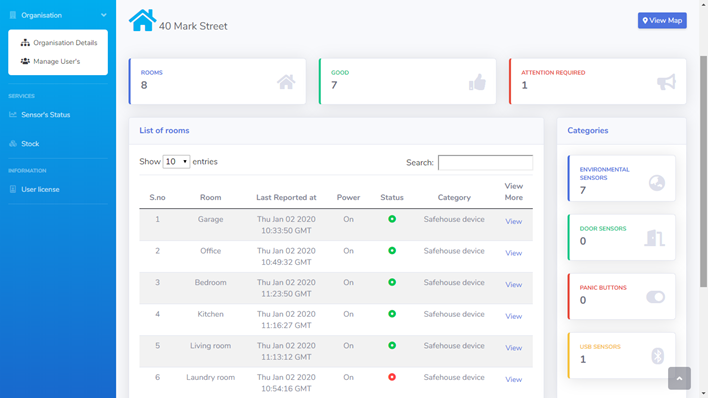Click the red status dot for Laundry room
Viewport: 708px width, 398px height.
pos(392,377)
